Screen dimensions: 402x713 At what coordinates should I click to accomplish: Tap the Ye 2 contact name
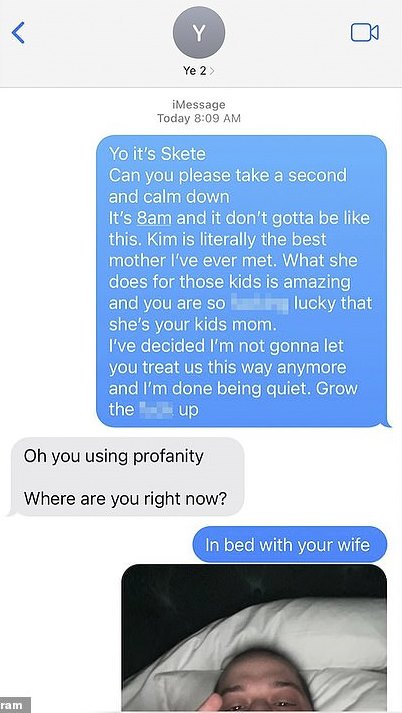(x=195, y=71)
